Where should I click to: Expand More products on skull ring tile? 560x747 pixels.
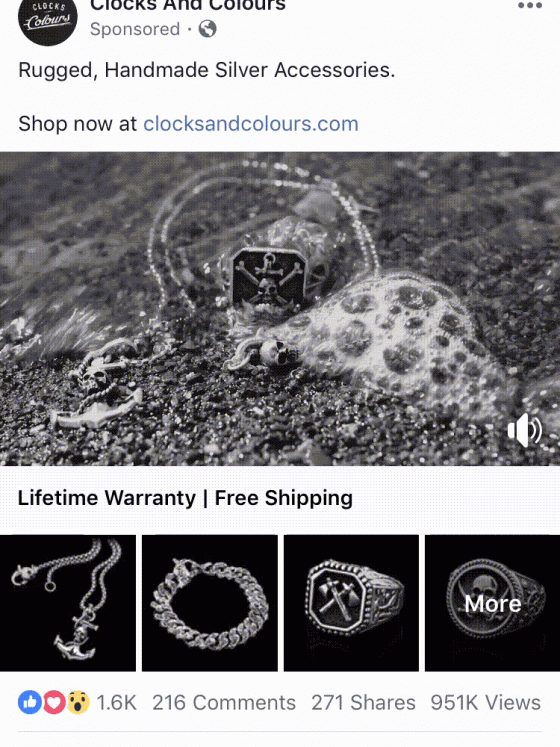tap(492, 603)
